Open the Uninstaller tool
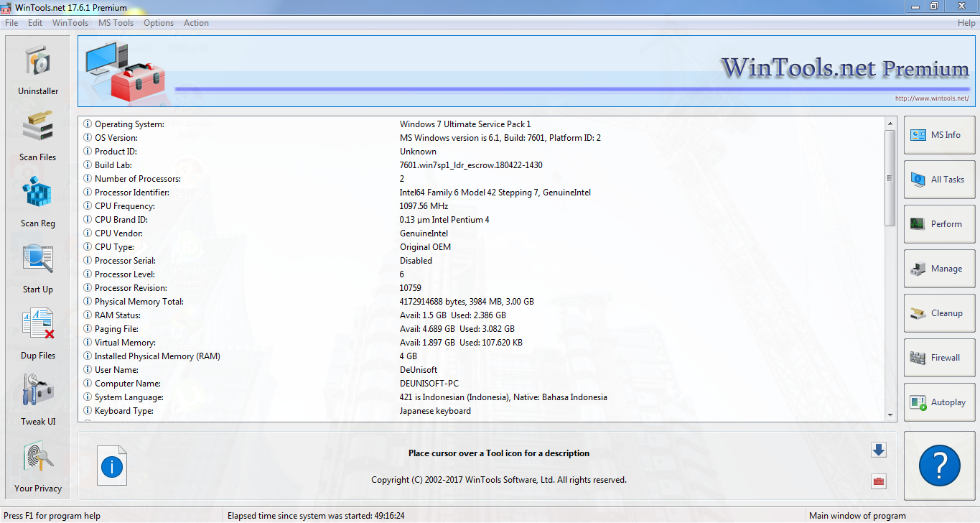This screenshot has height=523, width=980. coord(38,70)
